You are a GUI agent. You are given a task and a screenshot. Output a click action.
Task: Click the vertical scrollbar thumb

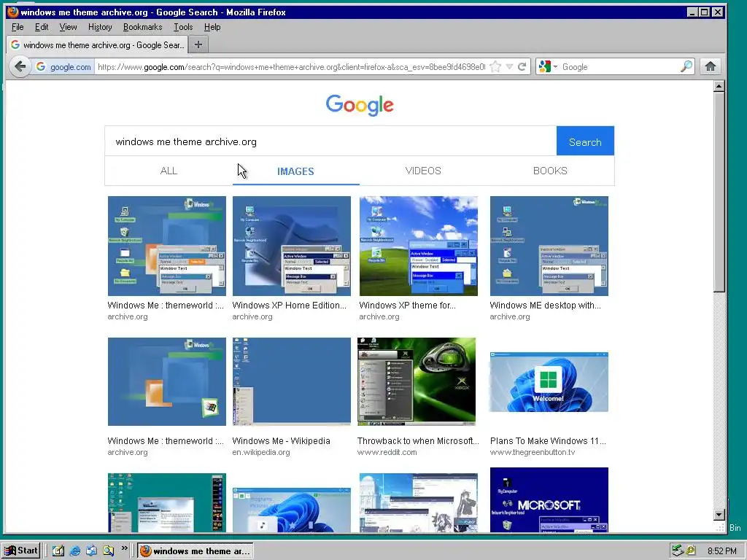719,192
